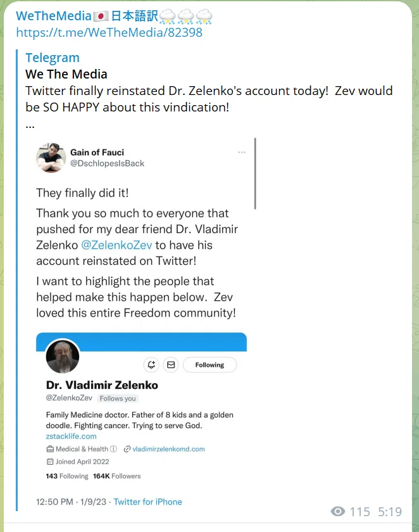Click the Gain of Fauci profile avatar
The width and height of the screenshot is (419, 532).
pos(51,158)
